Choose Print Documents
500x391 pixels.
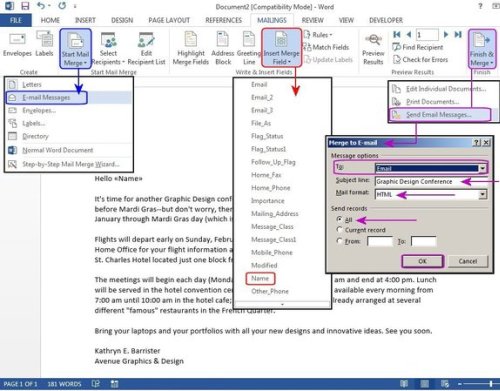coord(443,102)
